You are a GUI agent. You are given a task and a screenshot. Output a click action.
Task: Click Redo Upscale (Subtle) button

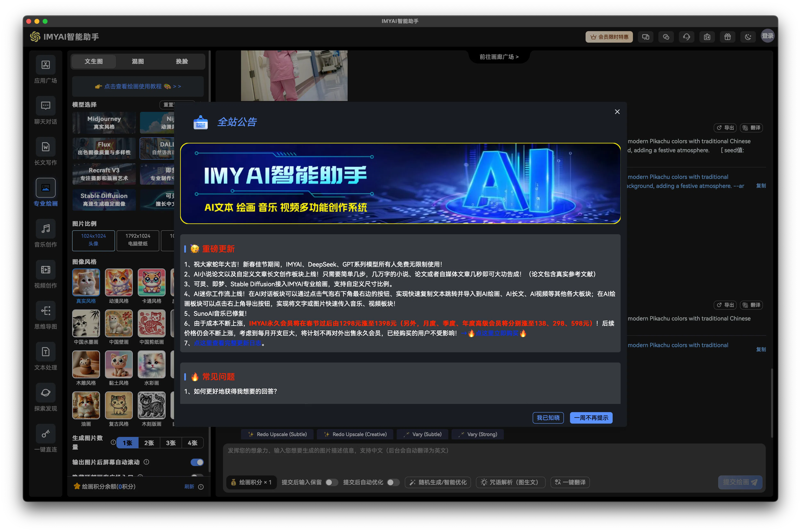point(278,434)
